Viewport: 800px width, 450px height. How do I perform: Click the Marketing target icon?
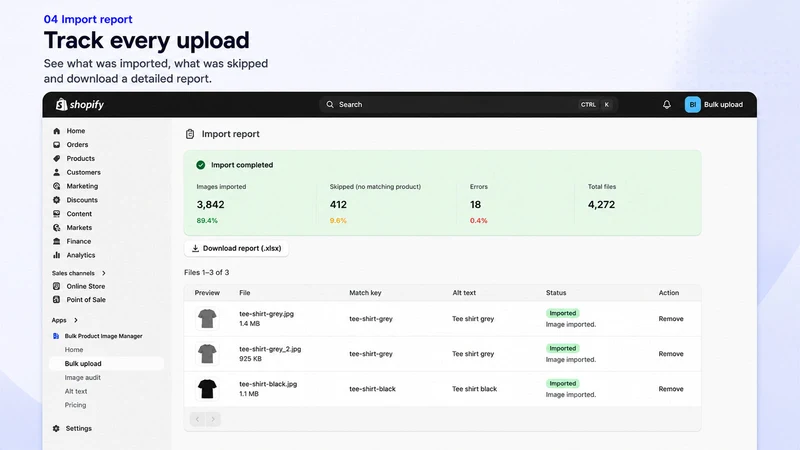[57, 186]
